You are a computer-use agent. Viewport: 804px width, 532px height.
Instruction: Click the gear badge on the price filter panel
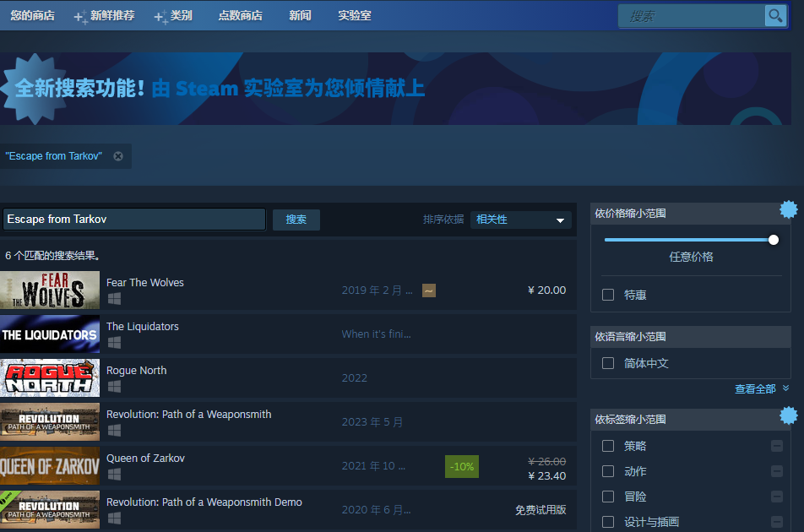[x=789, y=209]
